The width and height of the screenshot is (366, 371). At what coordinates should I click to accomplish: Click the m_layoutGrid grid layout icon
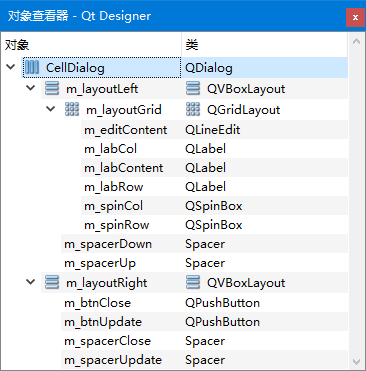coord(72,109)
